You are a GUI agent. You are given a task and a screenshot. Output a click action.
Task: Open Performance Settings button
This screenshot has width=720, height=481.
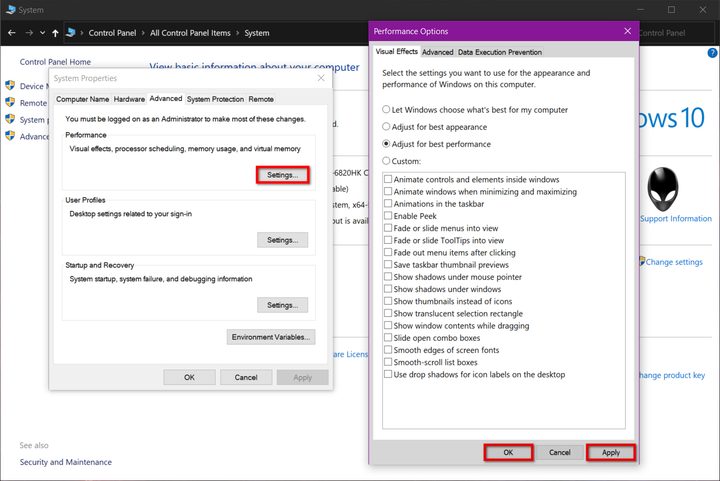(282, 175)
